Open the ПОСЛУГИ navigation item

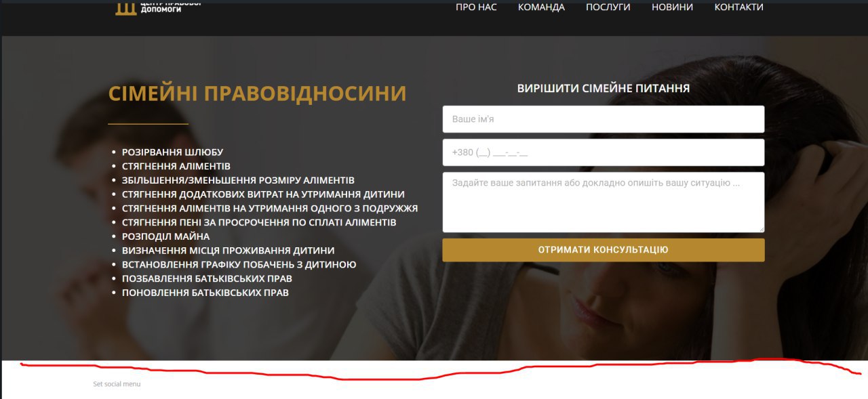pos(608,7)
